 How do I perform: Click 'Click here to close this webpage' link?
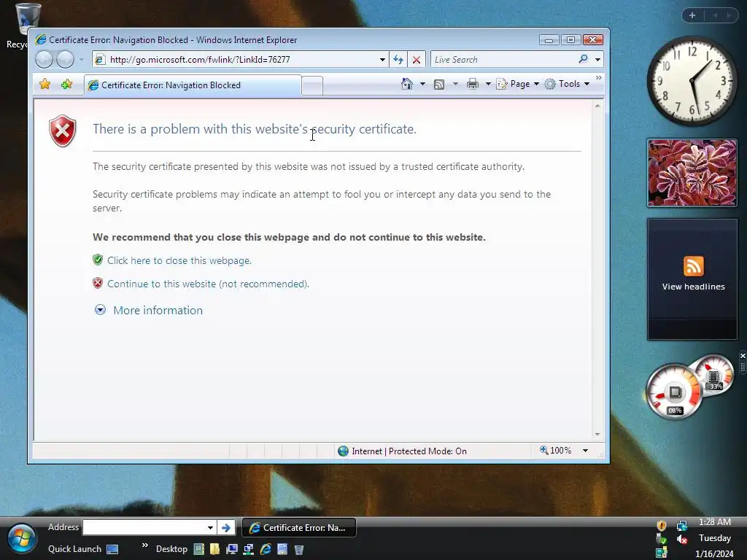(179, 260)
